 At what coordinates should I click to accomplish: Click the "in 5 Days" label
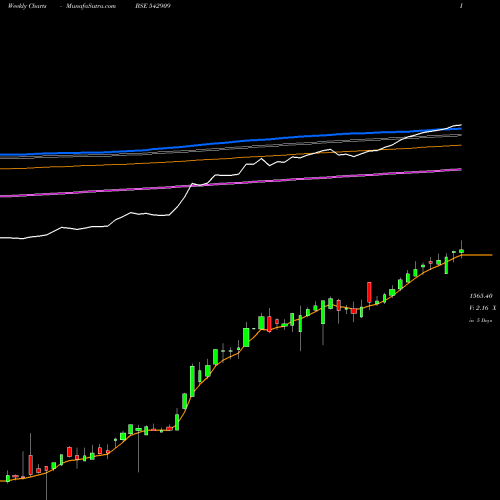(x=480, y=320)
